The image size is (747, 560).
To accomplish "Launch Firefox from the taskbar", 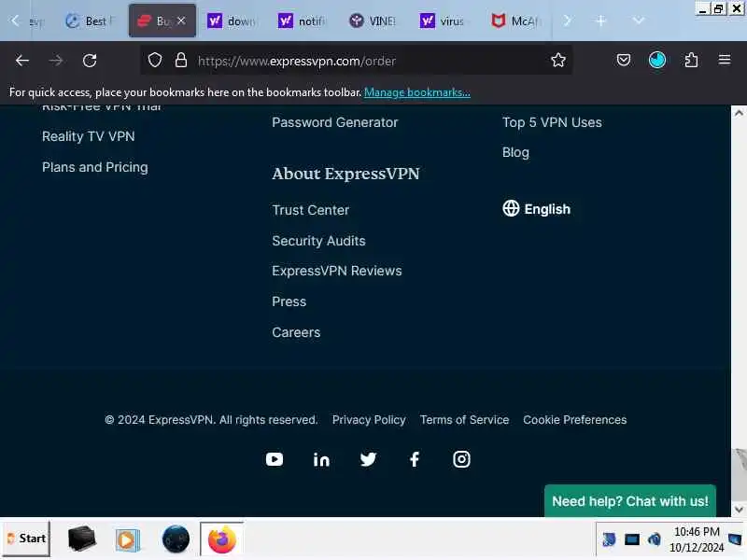I will click(221, 539).
